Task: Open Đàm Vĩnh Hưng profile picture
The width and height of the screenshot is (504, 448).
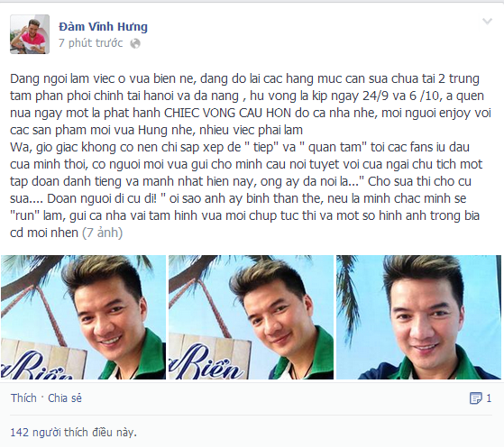Action: click(30, 34)
